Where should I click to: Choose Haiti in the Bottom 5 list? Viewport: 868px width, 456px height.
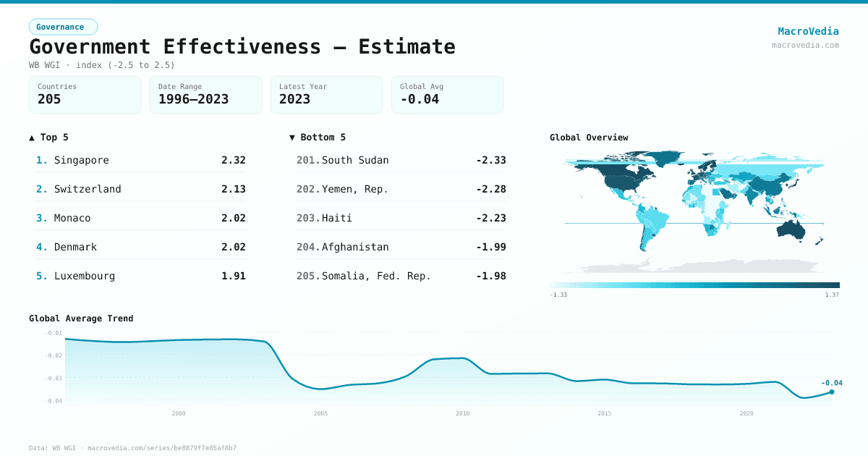point(401,218)
